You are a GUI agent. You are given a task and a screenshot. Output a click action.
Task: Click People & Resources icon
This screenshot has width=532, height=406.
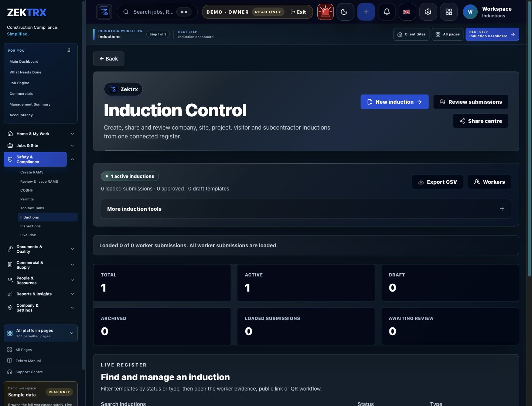(x=10, y=281)
